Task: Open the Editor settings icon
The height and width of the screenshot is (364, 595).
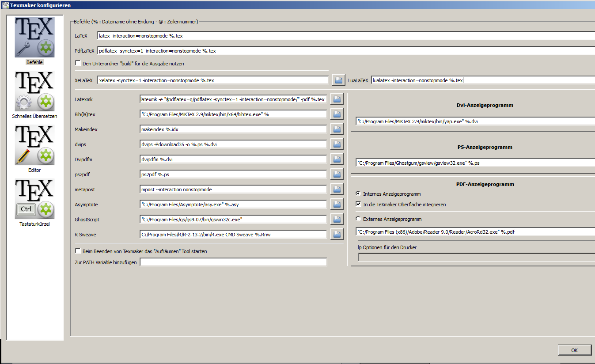Action: pyautogui.click(x=34, y=144)
